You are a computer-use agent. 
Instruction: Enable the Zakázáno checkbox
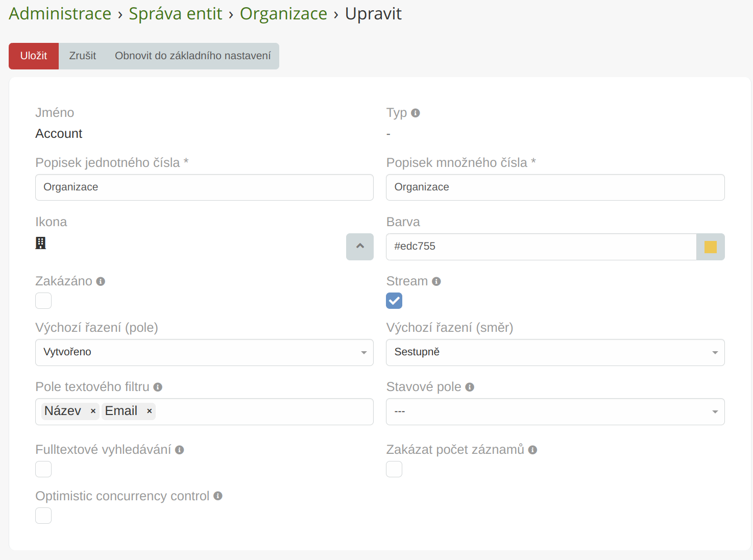point(43,301)
